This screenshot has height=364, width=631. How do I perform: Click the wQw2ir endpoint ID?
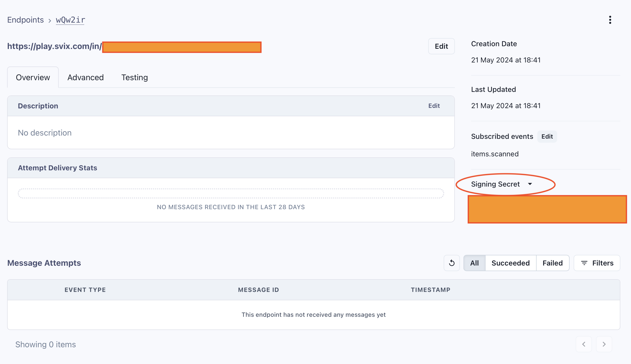pos(70,20)
